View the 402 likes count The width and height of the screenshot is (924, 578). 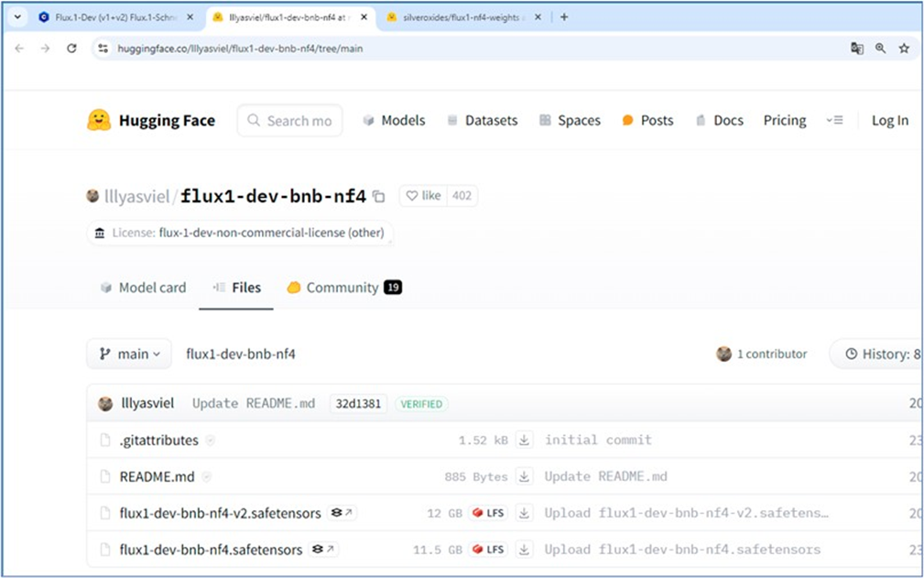pos(462,196)
